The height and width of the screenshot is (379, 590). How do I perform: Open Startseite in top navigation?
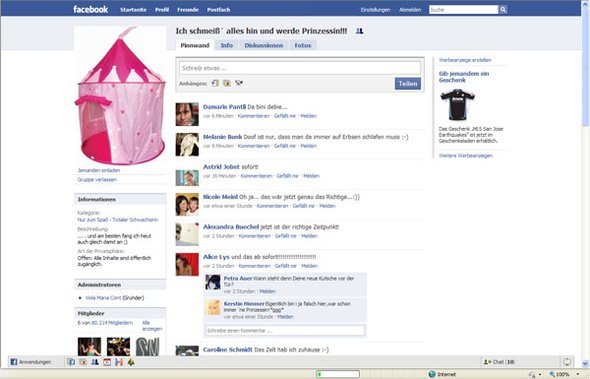pos(133,10)
